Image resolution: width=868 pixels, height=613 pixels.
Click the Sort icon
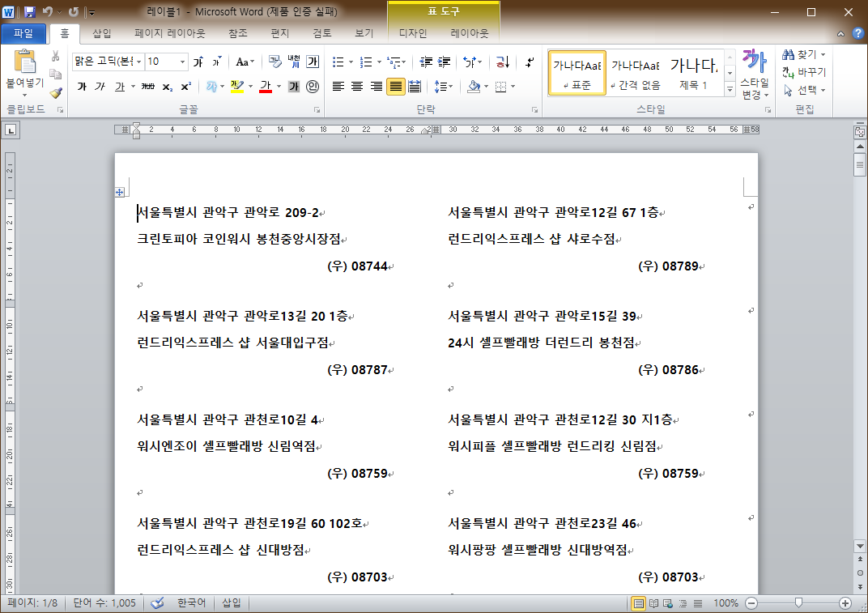[x=502, y=62]
